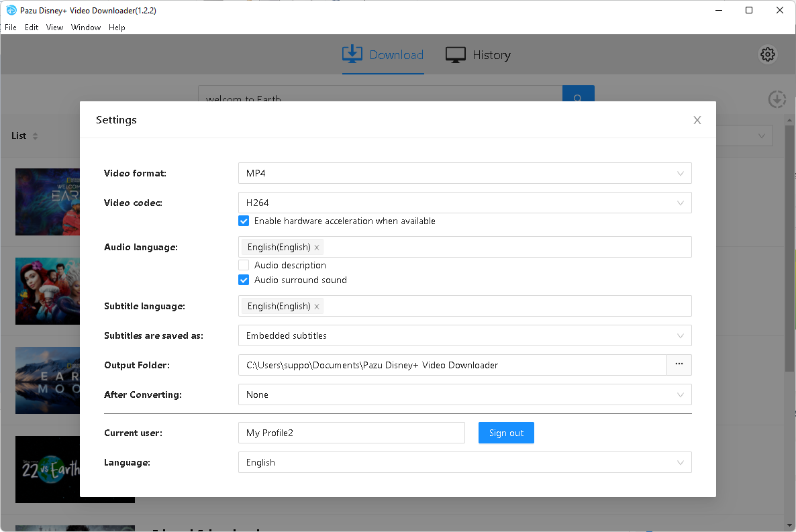Click the scrollbar down arrow
The height and width of the screenshot is (532, 796).
(x=789, y=525)
